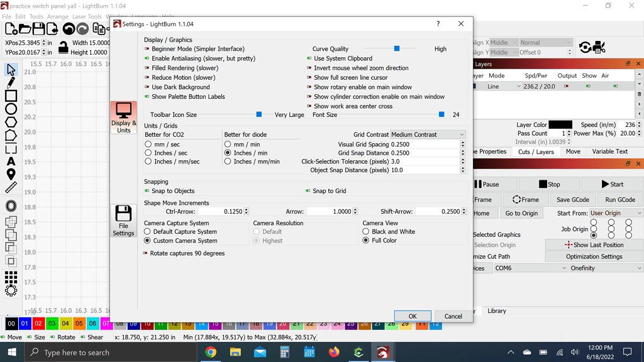The width and height of the screenshot is (644, 362).
Task: Open the layer Mode Line dropdown
Action: click(x=504, y=86)
